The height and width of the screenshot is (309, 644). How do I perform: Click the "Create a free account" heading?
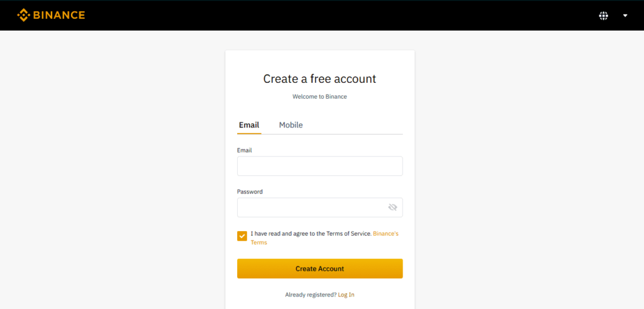[319, 79]
